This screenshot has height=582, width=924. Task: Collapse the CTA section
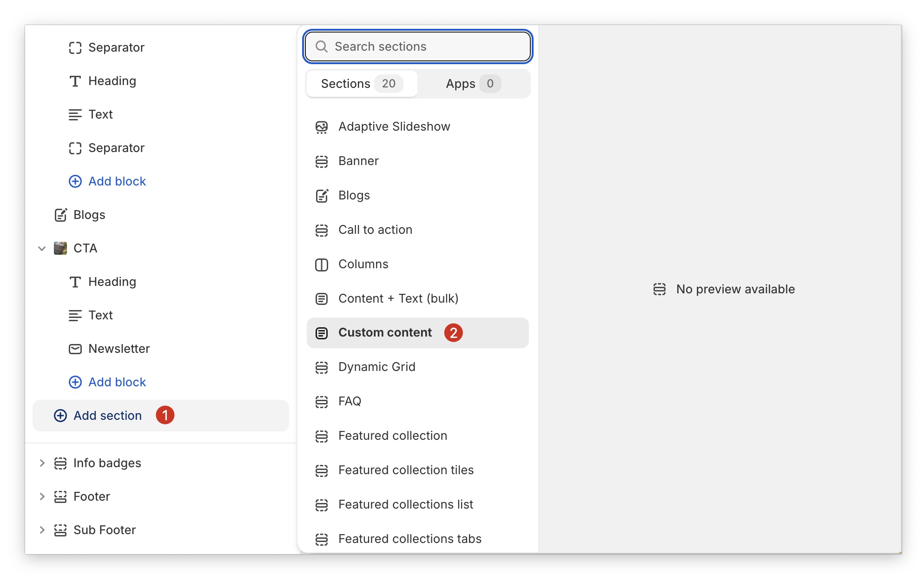pos(42,248)
